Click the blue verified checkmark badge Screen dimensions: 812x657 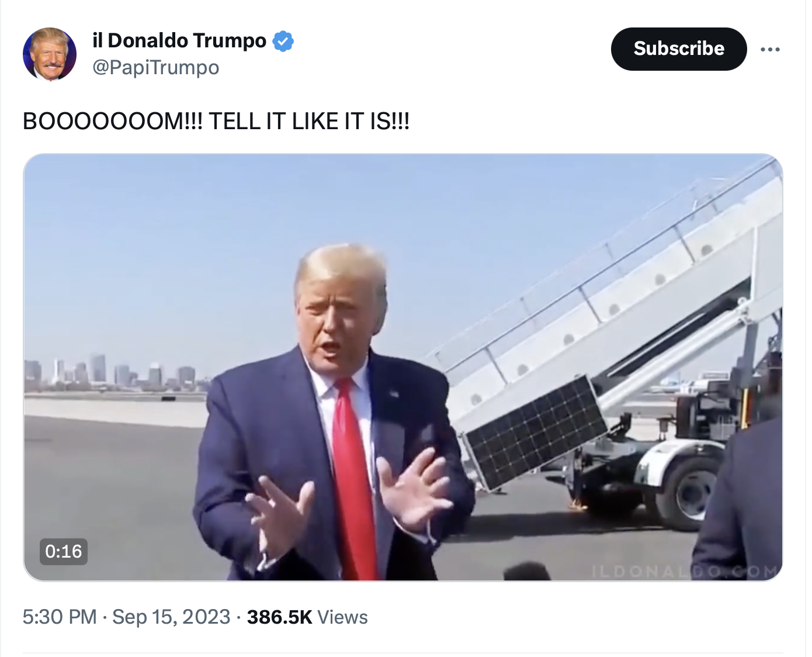click(283, 41)
